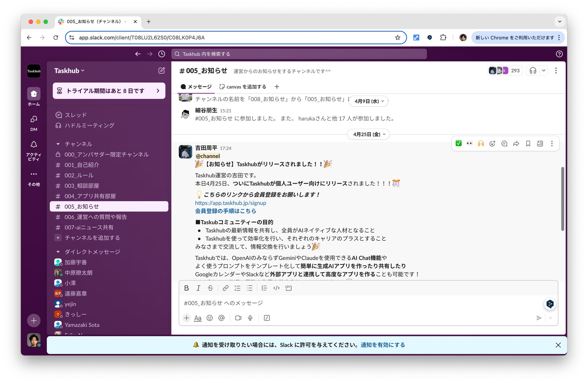This screenshot has height=383, width=588.
Task: Click the message area vertical scrollbar
Action: (x=562, y=199)
